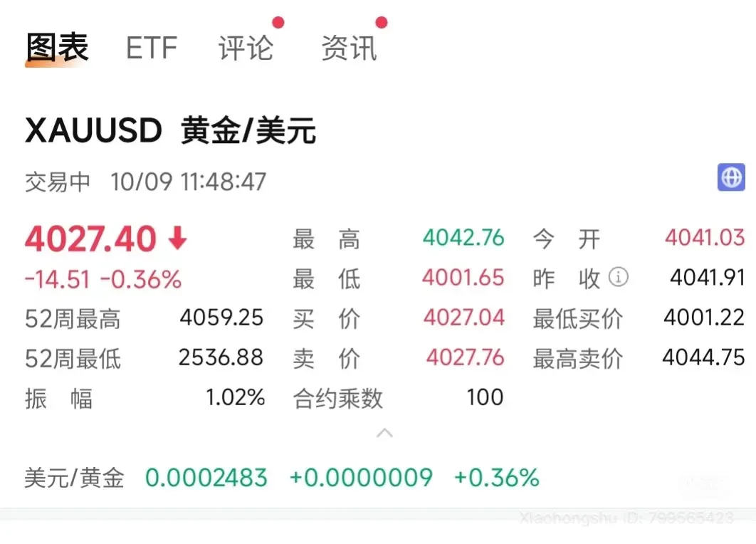Open the 图表 chart tab
This screenshot has height=544, width=756.
click(57, 48)
